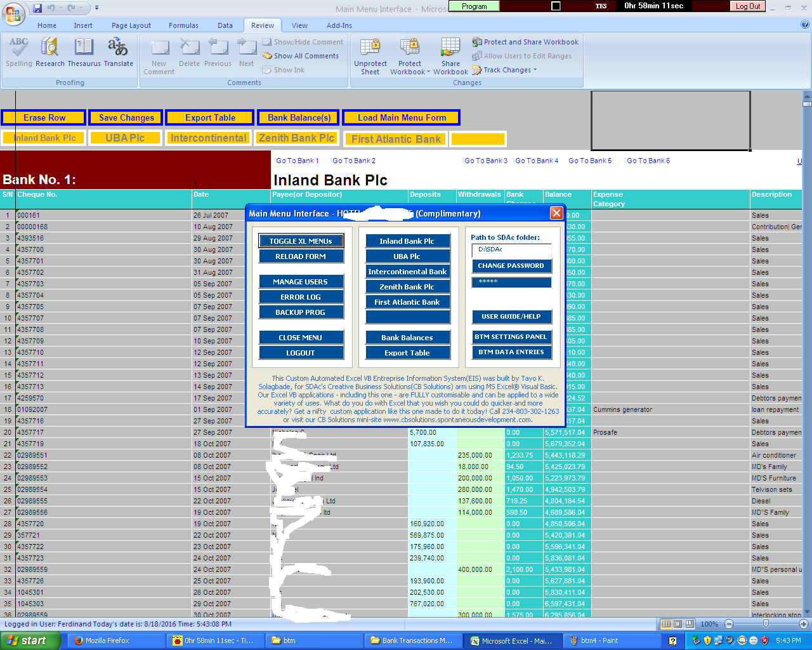
Task: Open the Thesaurus tool
Action: [x=84, y=52]
